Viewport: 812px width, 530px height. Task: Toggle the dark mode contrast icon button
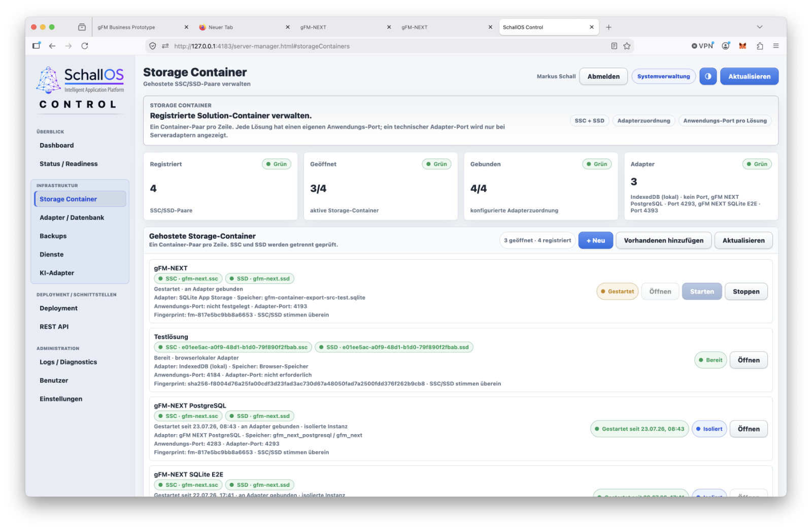[x=707, y=77]
